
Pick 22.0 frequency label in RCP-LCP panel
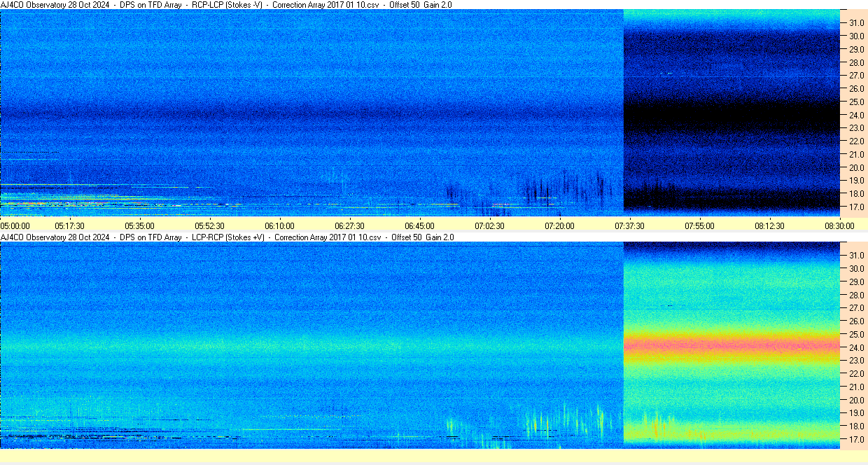point(857,141)
